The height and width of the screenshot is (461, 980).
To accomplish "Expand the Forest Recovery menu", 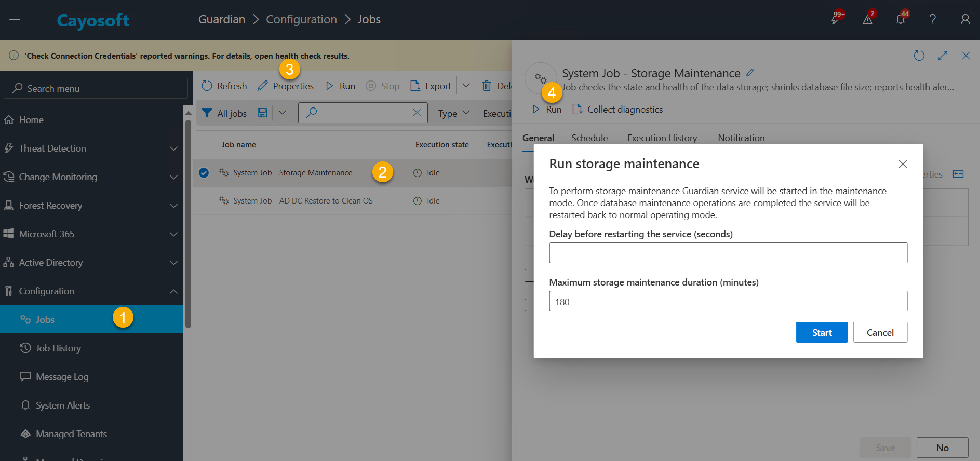I will pos(91,206).
